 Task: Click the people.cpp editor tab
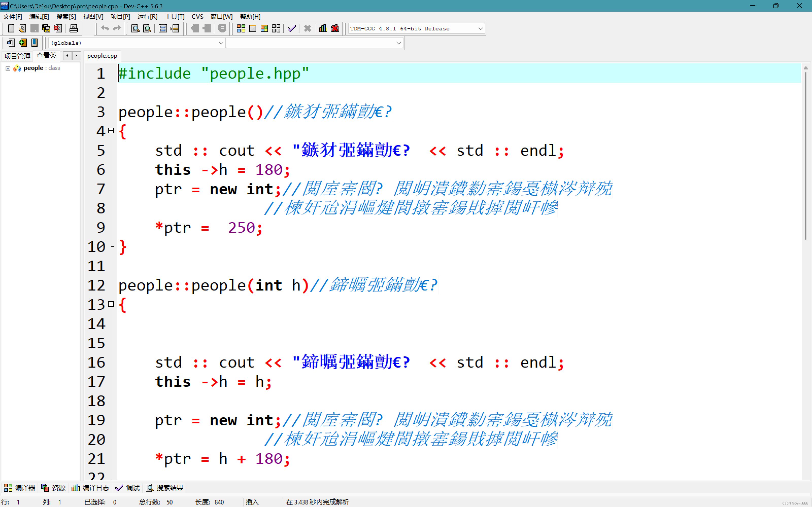click(102, 56)
